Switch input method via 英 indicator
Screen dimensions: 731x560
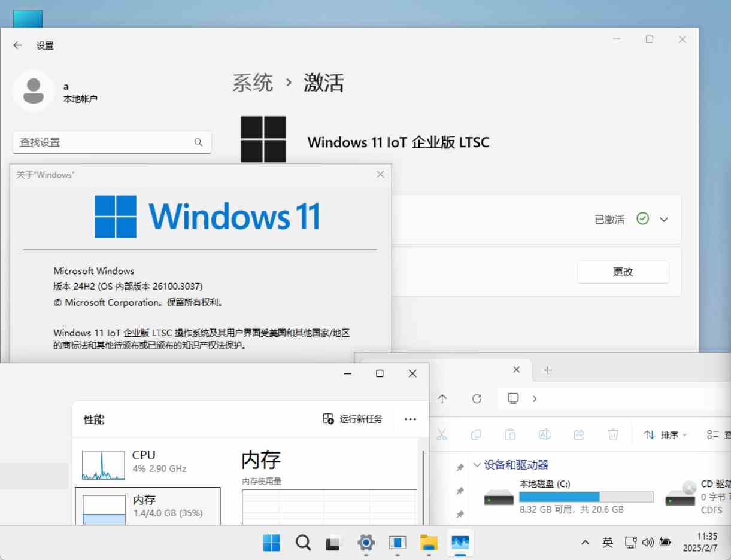(608, 543)
